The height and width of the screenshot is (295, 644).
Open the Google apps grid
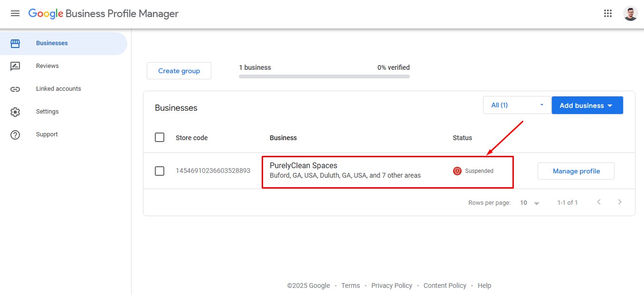tap(608, 13)
